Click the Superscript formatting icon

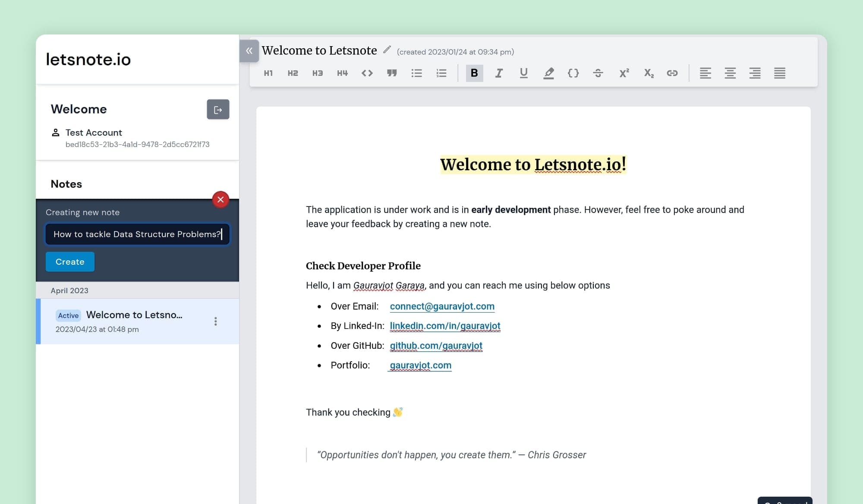624,72
